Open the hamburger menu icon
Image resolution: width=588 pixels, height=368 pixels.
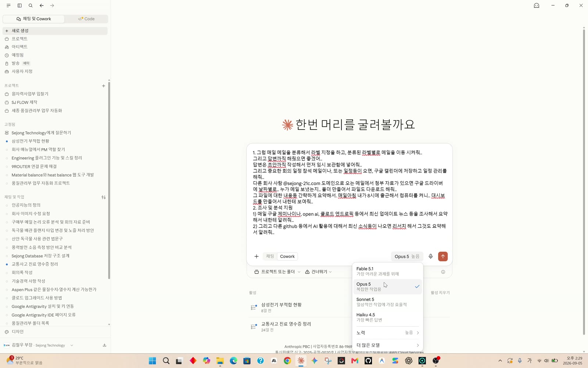point(8,6)
